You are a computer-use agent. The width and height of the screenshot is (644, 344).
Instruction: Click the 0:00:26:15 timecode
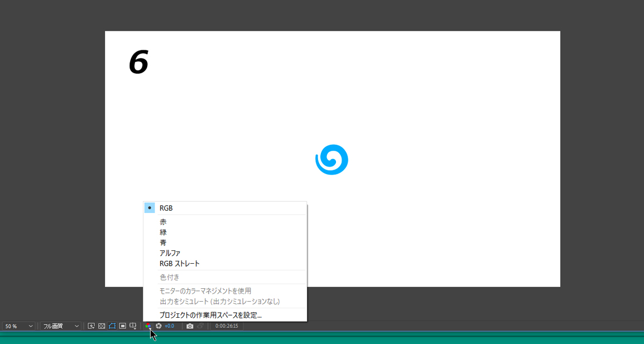click(x=227, y=326)
